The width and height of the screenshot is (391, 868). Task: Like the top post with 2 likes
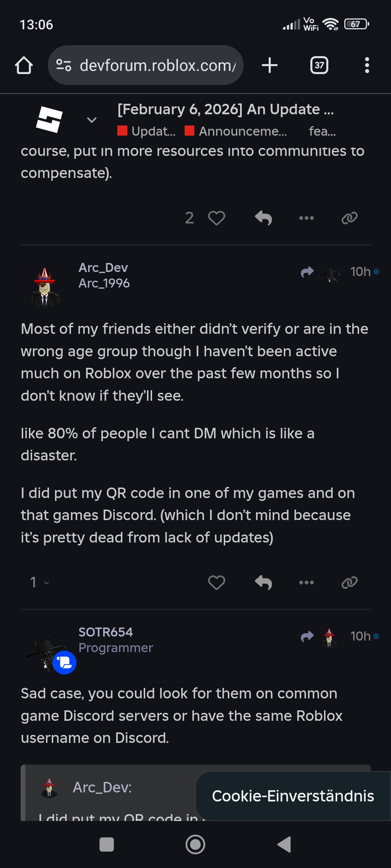(x=216, y=218)
